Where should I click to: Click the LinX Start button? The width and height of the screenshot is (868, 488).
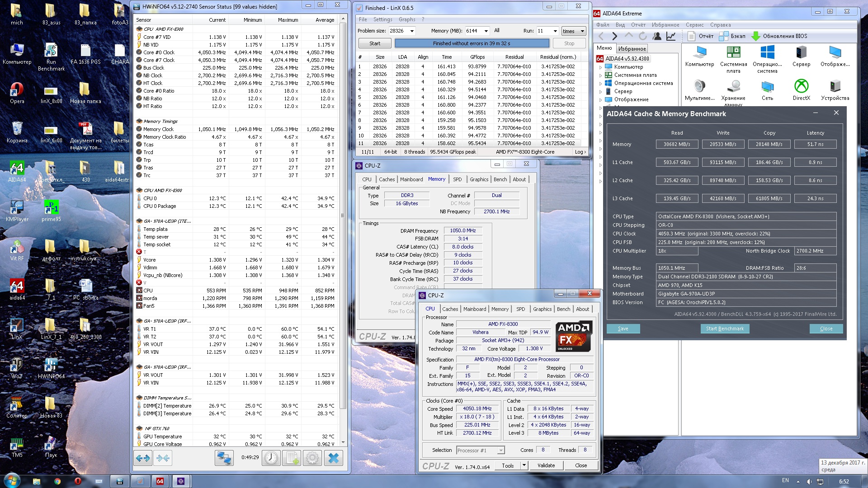(x=375, y=43)
